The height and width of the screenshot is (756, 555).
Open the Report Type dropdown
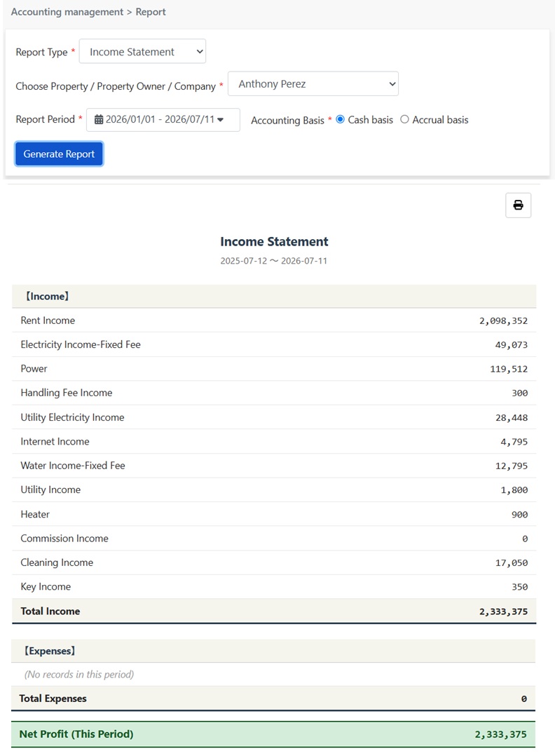tap(143, 51)
